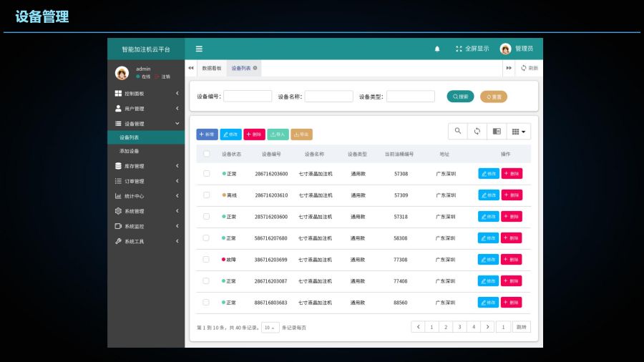Open the 10 records-per-page dropdown
This screenshot has height=362, width=644.
tap(270, 328)
